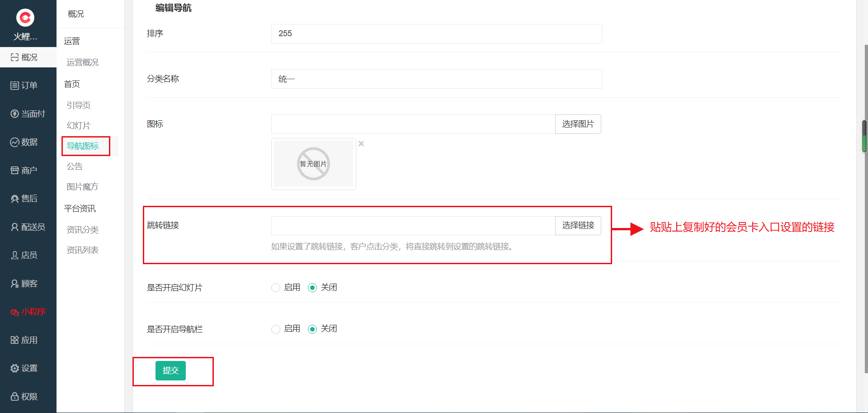Click the green 提交 submit button

coord(170,370)
